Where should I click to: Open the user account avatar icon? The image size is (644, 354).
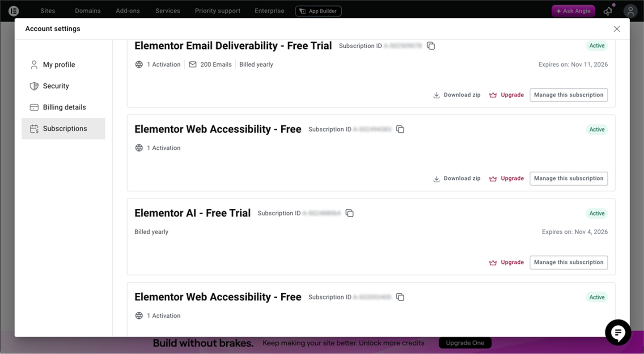click(631, 11)
